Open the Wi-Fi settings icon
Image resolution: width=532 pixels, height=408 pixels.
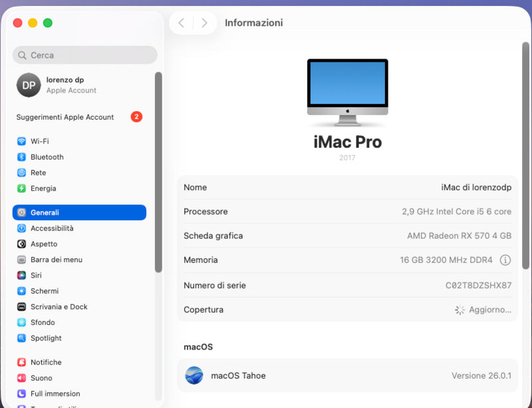(x=21, y=141)
